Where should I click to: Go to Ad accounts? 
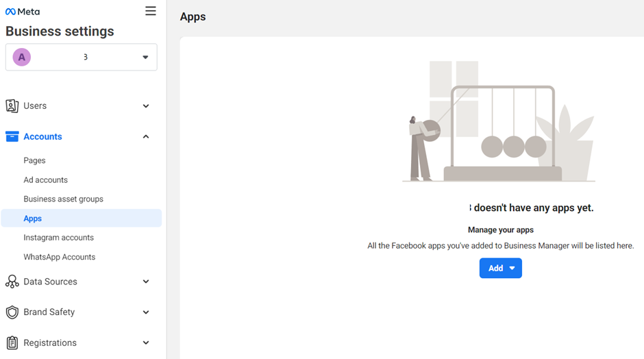click(46, 180)
